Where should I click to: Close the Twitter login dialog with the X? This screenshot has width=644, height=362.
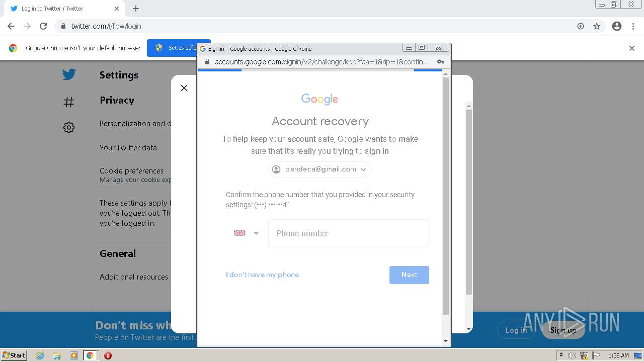point(184,88)
